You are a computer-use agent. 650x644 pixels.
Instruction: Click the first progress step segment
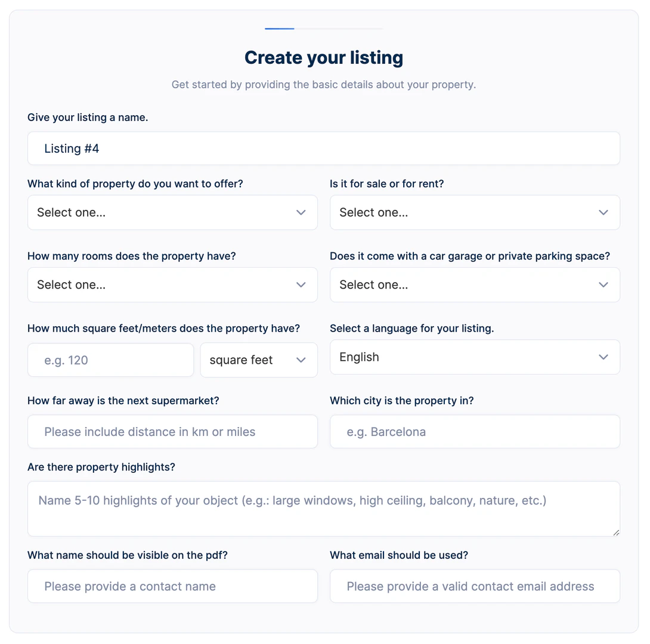click(279, 28)
